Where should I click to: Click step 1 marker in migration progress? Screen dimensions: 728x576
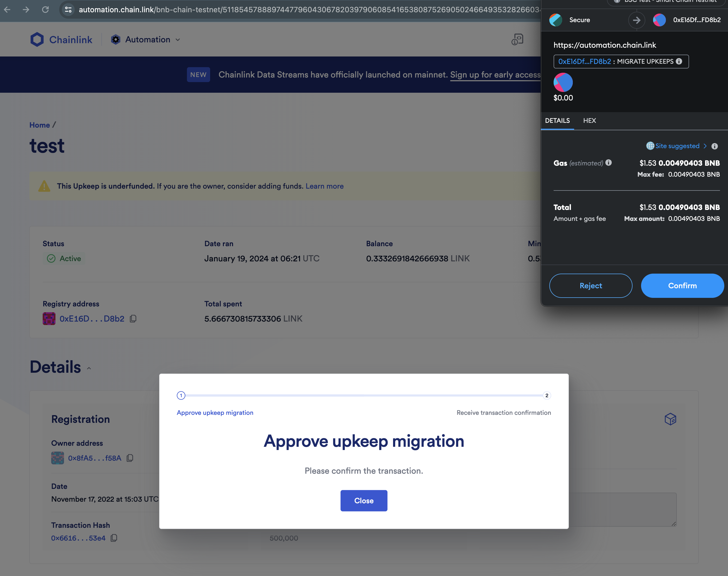click(181, 395)
